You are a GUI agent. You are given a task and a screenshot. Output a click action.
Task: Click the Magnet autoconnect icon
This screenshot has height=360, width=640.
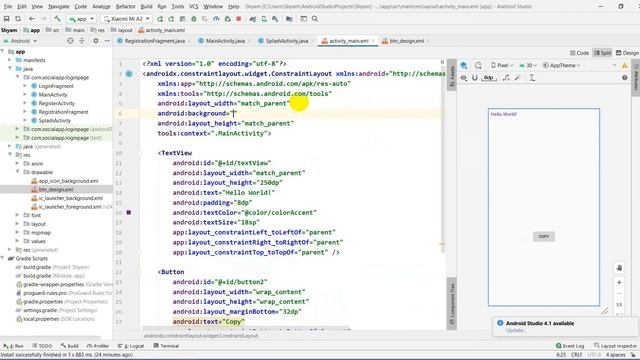pyautogui.click(x=475, y=78)
